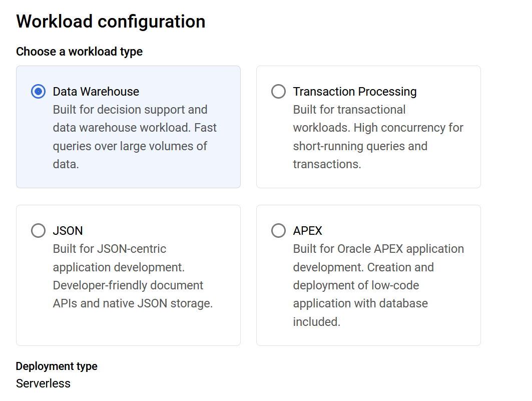Click the Serverless deployment value
Viewport: 532px width, 401px height.
tap(43, 383)
